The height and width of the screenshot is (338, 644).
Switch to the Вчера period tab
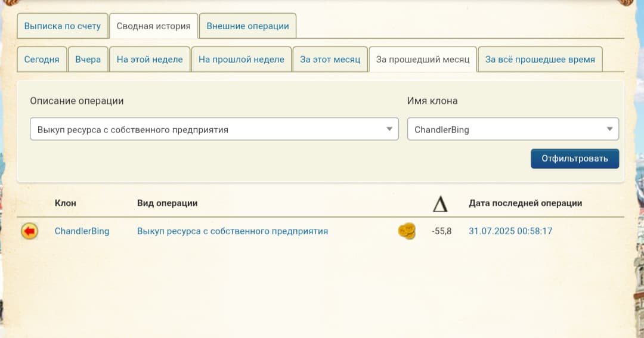pyautogui.click(x=88, y=60)
